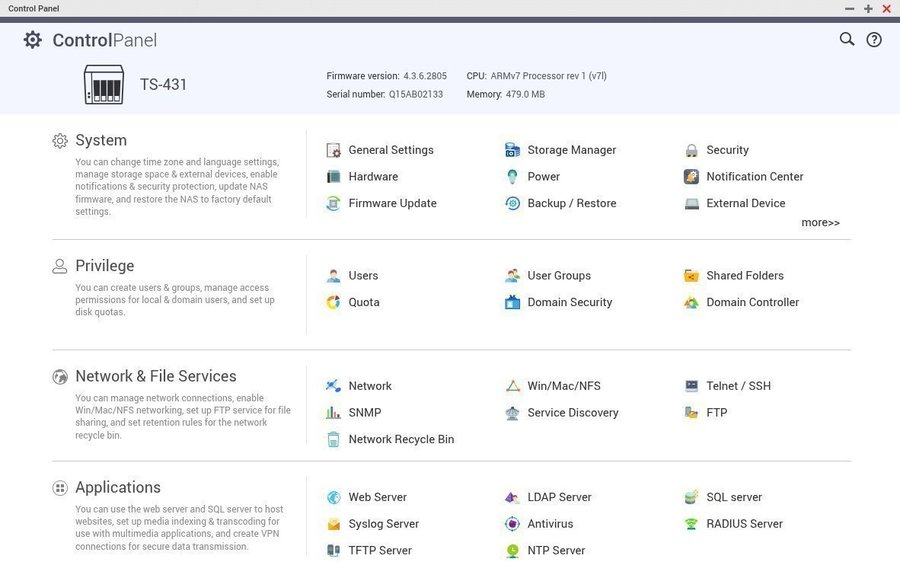
Task: Click the Telnet / SSH icon
Action: (691, 386)
